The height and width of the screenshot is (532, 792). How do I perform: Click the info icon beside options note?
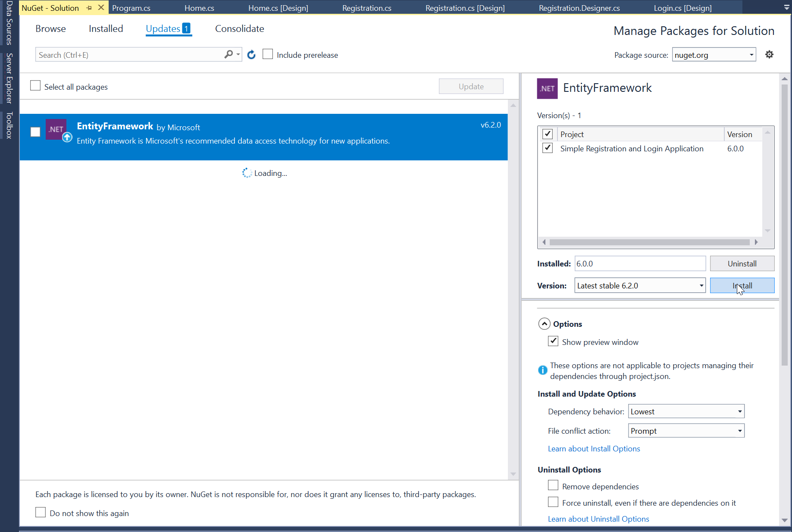(542, 370)
